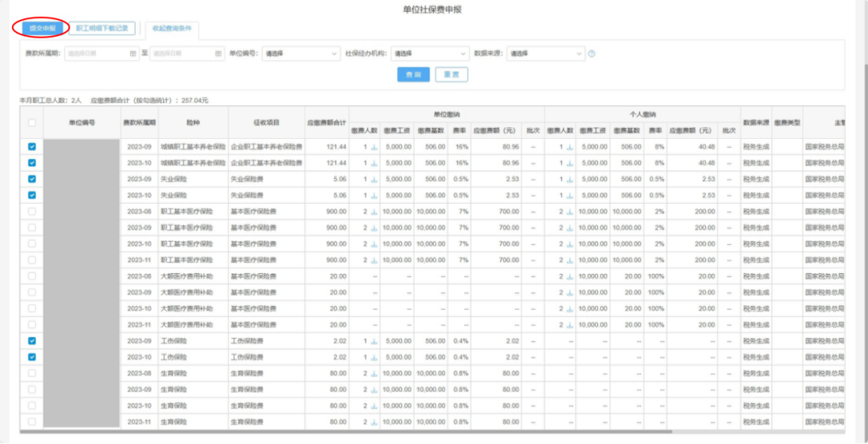Download unit payer list for 2023-09 城镇职工基本养老保险
This screenshot has height=444, width=868.
coord(374,147)
